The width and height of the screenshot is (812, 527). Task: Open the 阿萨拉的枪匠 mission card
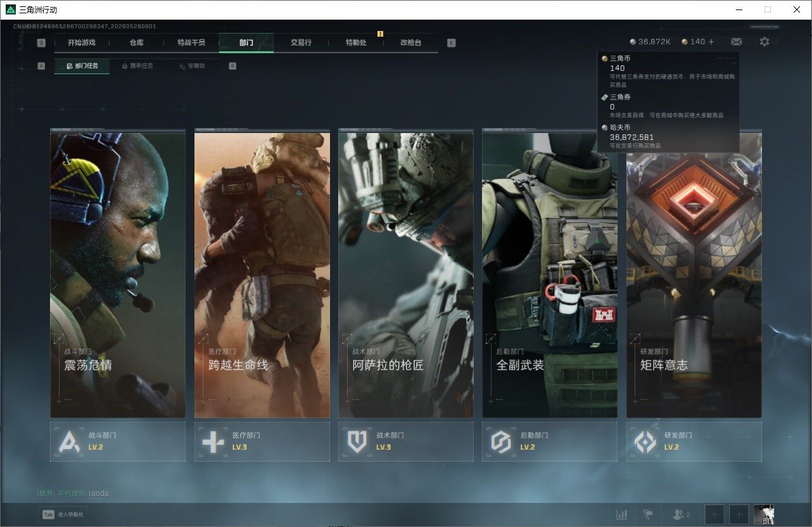[406, 274]
